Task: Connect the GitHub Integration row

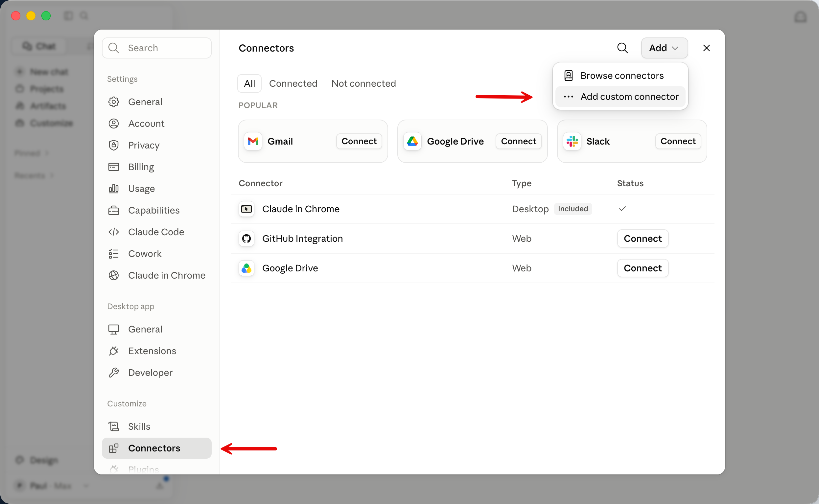Action: [x=642, y=239]
